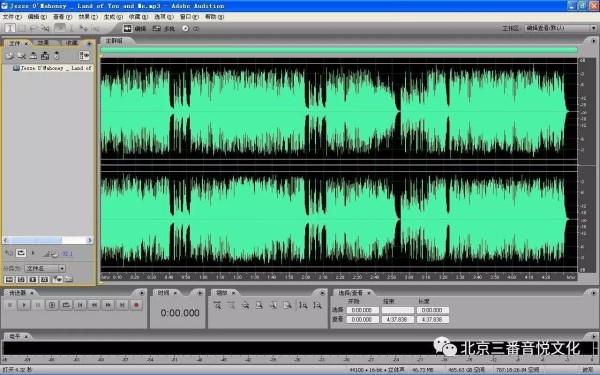
Task: Click Go to End in the transport panel
Action: [x=122, y=305]
